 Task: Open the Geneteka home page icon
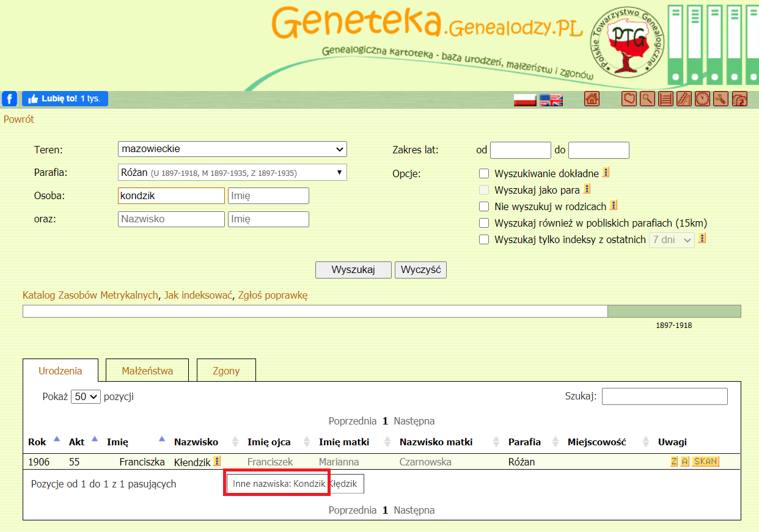tap(591, 98)
